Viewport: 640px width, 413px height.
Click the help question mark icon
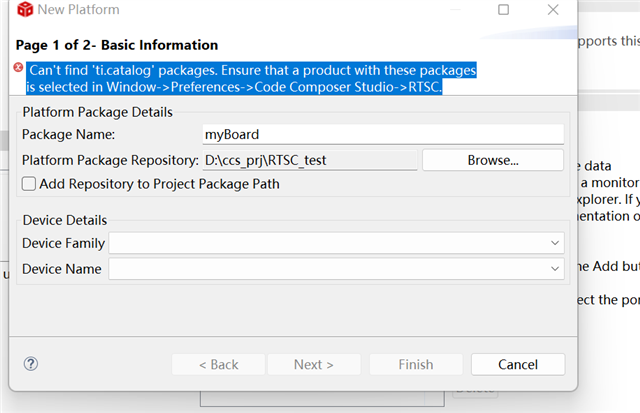[x=30, y=364]
